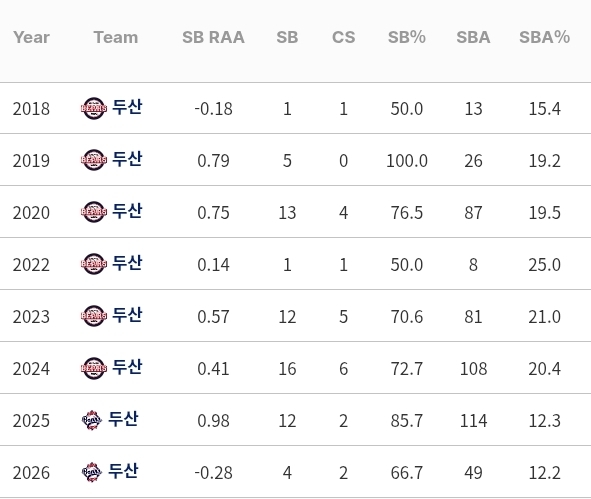Click the Doosan Bears logo in 2023 row
Viewport: 591px width, 499px height.
point(93,316)
